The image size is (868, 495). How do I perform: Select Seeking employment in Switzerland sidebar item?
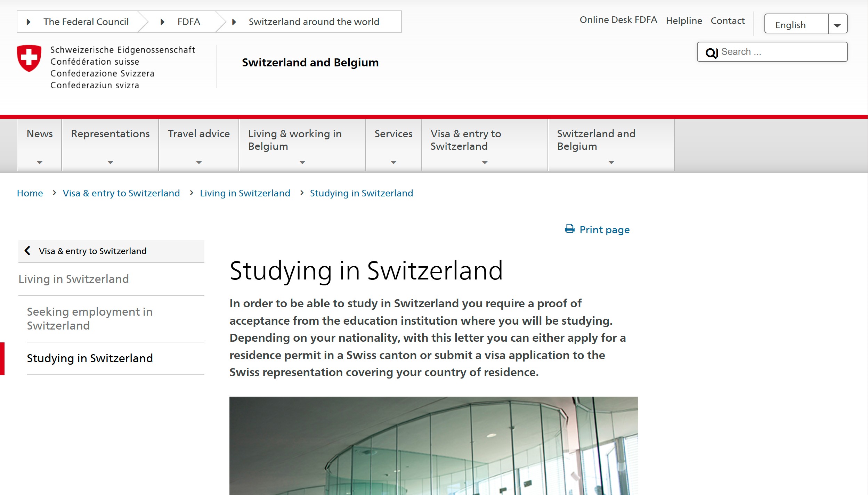click(x=90, y=318)
